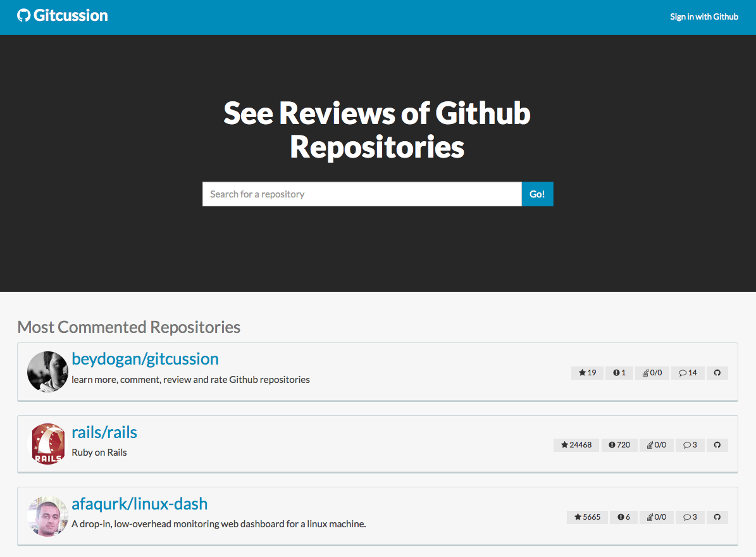Click issues badge showing 720
Screen dimensions: 756x557
pos(619,445)
